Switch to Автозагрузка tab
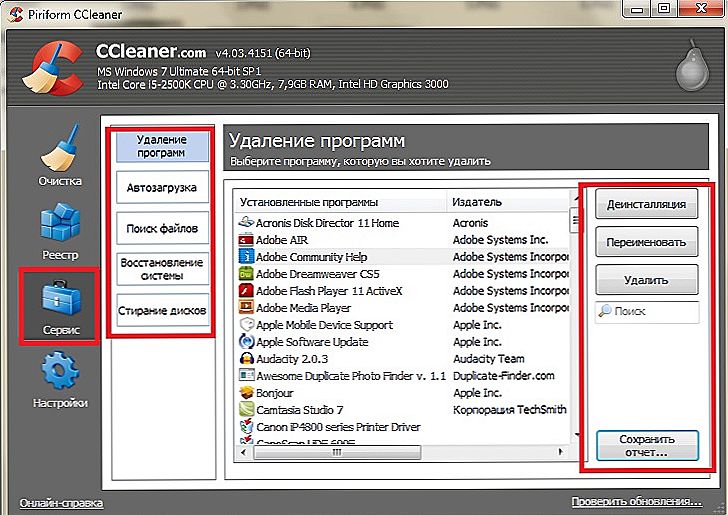 (162, 187)
